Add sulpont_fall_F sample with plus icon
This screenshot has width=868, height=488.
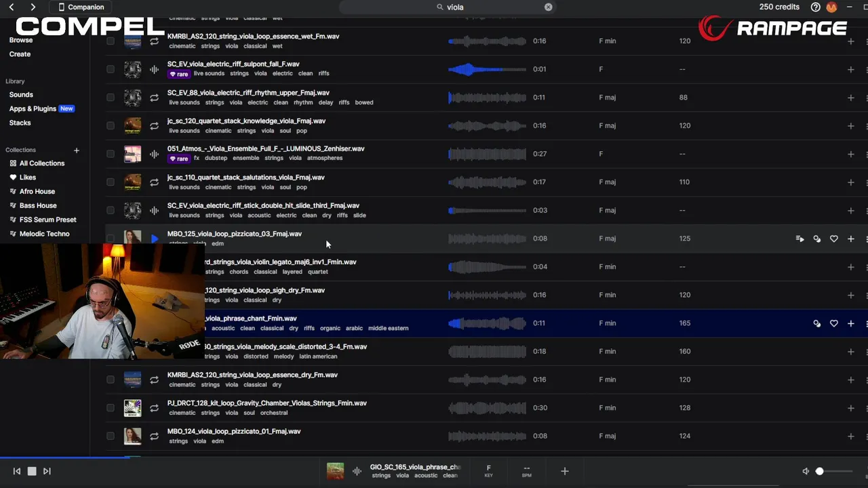click(851, 69)
